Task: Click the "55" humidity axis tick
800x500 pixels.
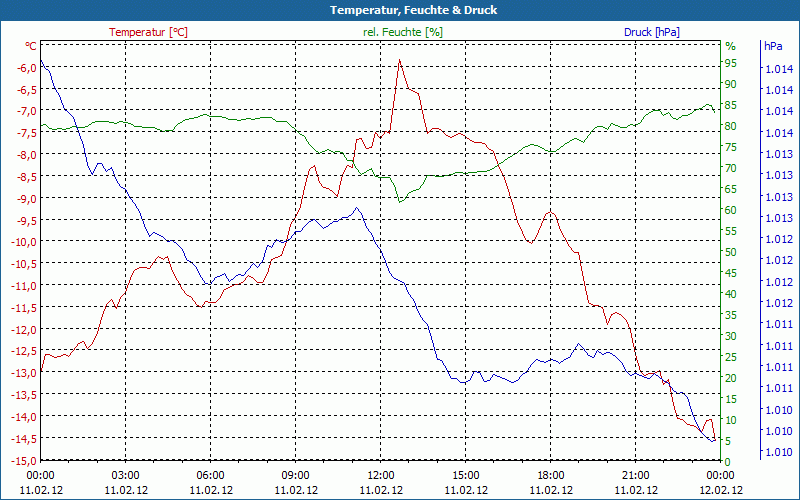Action: pyautogui.click(x=731, y=231)
